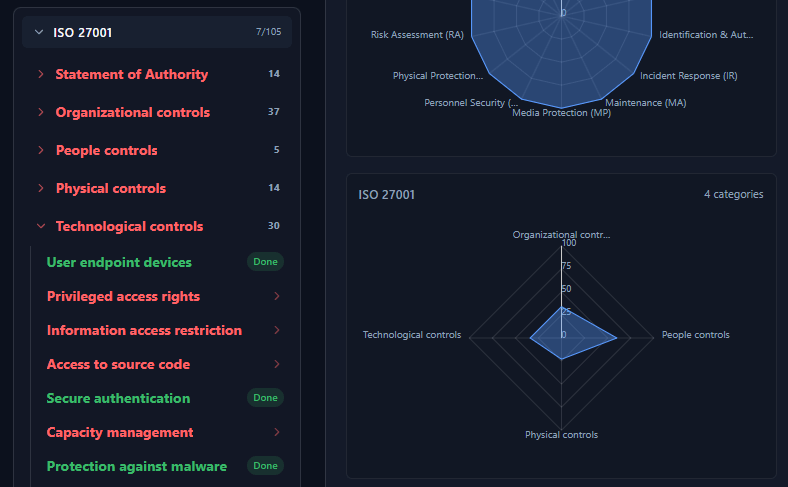Open the Statement of Authority section

132,74
